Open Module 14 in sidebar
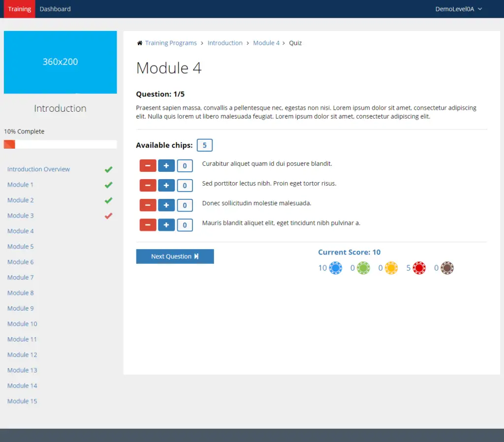The height and width of the screenshot is (442, 504). click(22, 385)
